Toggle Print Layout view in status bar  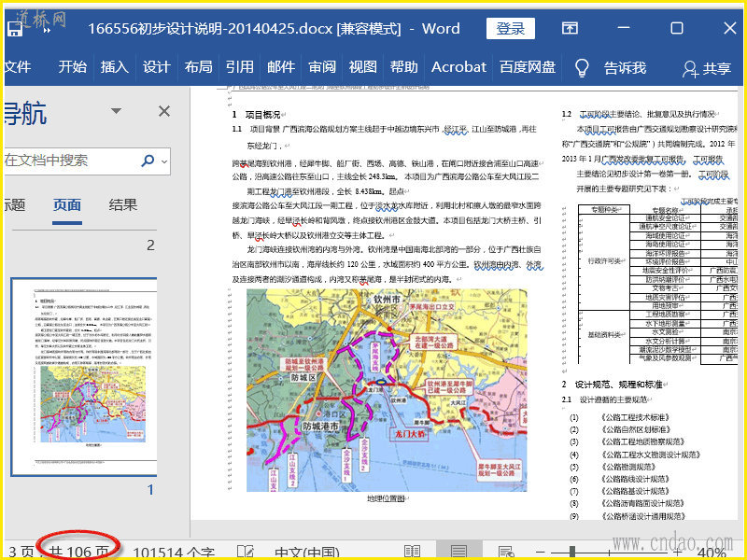(x=458, y=552)
